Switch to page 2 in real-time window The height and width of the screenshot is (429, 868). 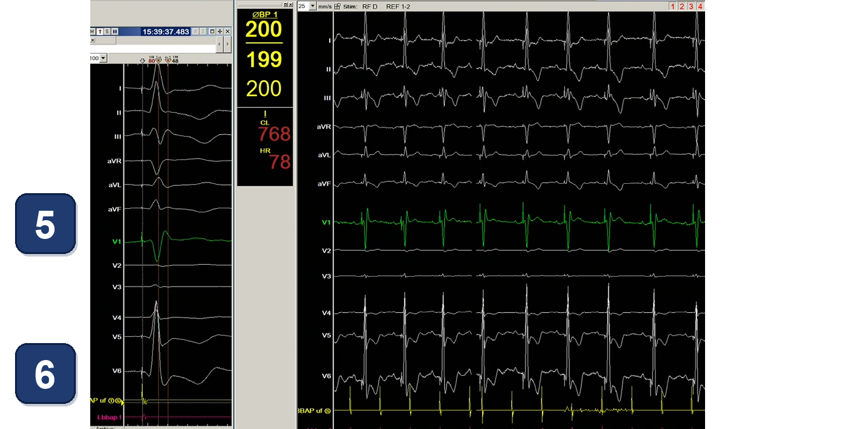coord(682,6)
